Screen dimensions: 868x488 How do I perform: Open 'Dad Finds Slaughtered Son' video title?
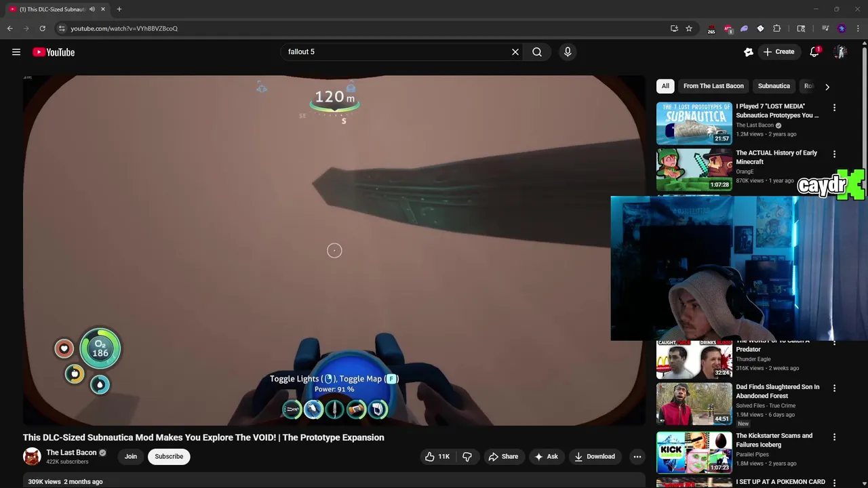(777, 391)
